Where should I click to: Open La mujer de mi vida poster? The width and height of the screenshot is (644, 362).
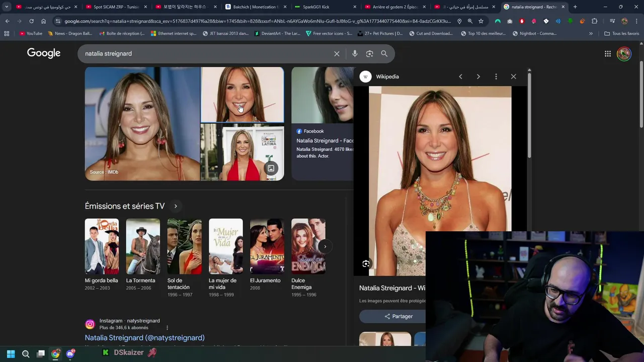point(225,246)
